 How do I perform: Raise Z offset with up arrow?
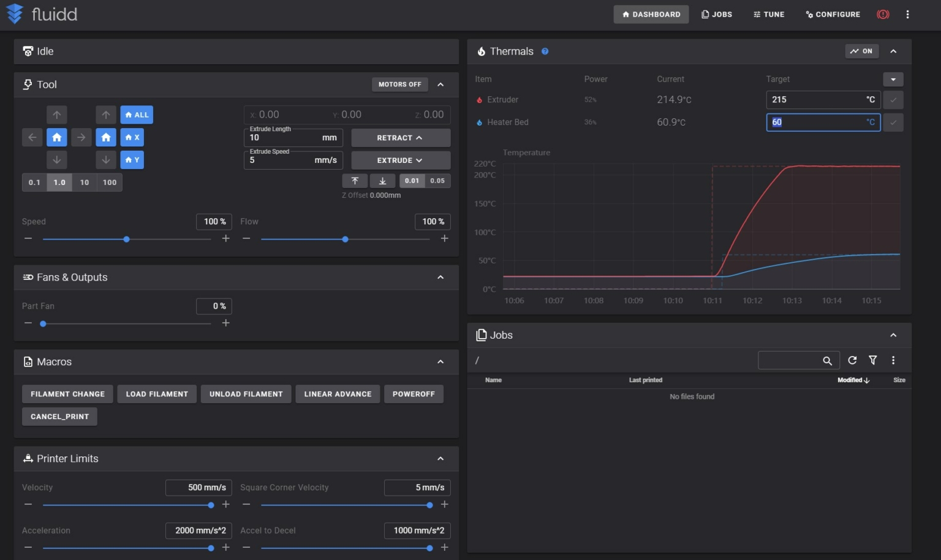355,181
